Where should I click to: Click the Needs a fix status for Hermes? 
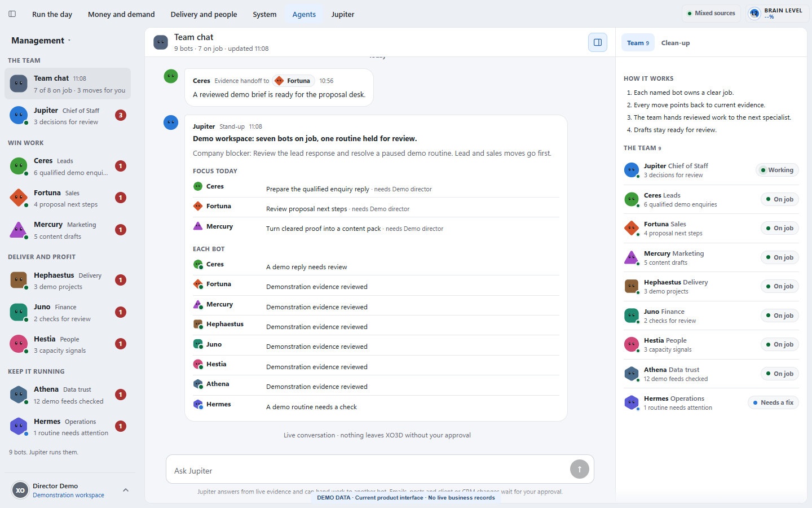[x=773, y=402]
